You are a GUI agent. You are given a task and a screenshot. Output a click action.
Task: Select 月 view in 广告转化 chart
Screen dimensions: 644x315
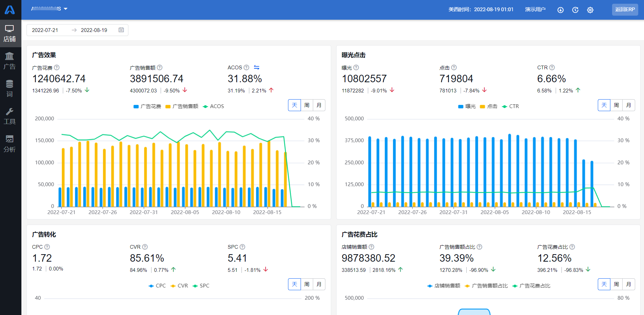pyautogui.click(x=319, y=284)
